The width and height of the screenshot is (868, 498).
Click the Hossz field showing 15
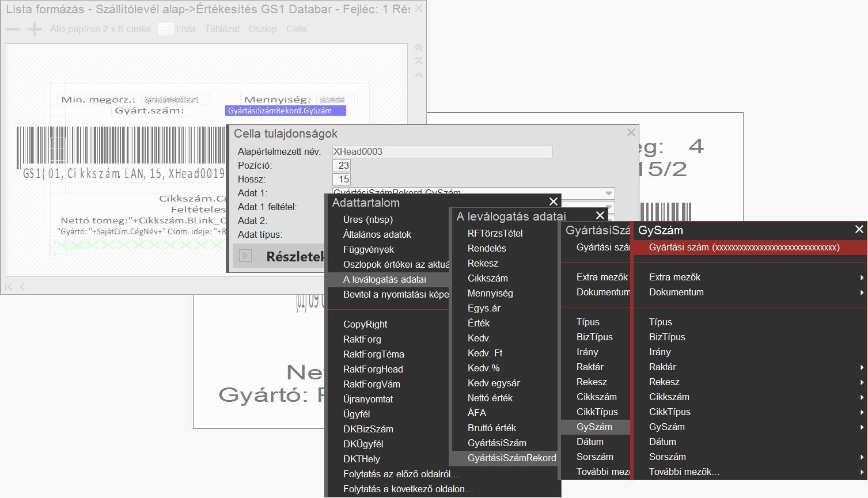click(x=342, y=180)
